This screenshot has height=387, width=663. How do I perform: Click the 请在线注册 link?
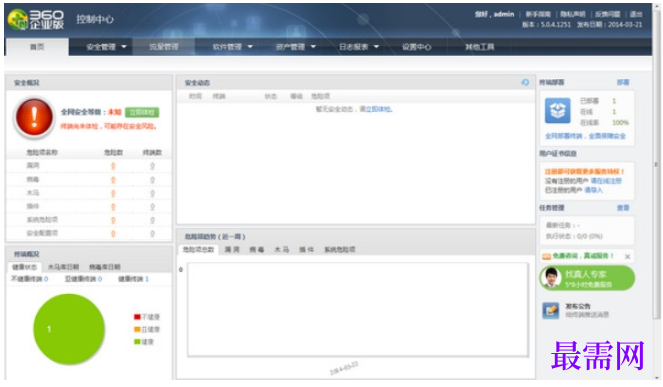click(606, 181)
